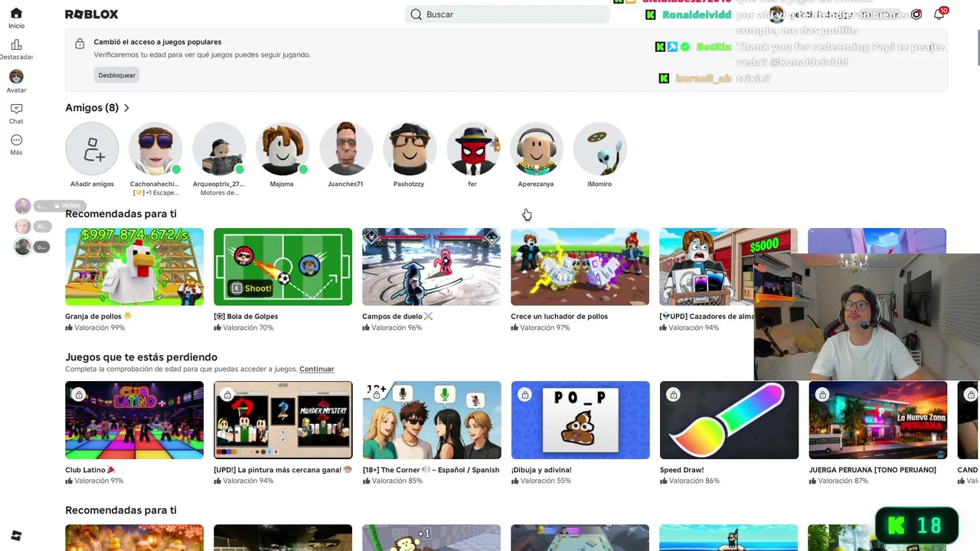Click lock icon on La pintura más cercana thumbnail

click(227, 395)
